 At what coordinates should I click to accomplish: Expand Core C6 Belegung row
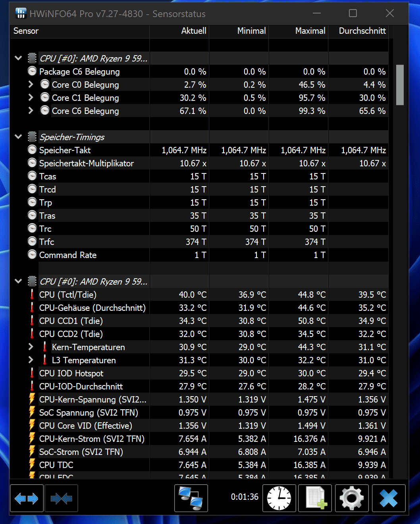pyautogui.click(x=31, y=111)
